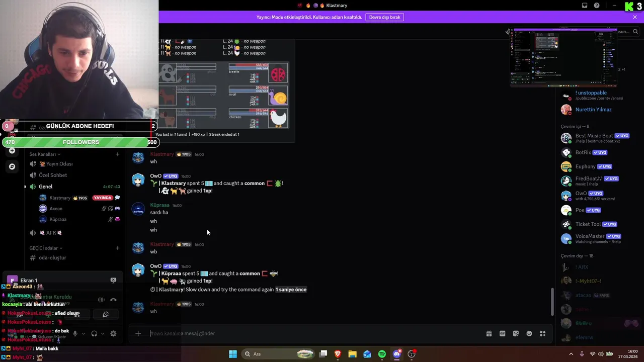Open Discord from taskbar
The height and width of the screenshot is (362, 644).
396,354
